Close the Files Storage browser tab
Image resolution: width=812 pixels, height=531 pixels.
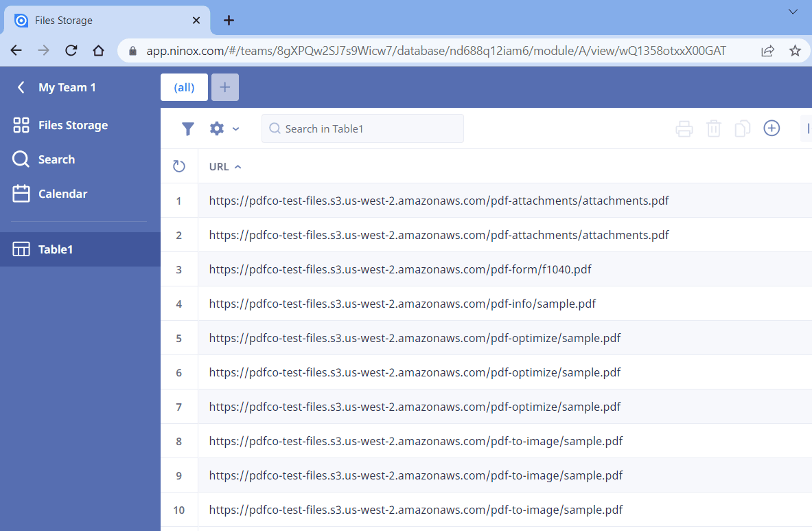click(x=196, y=20)
